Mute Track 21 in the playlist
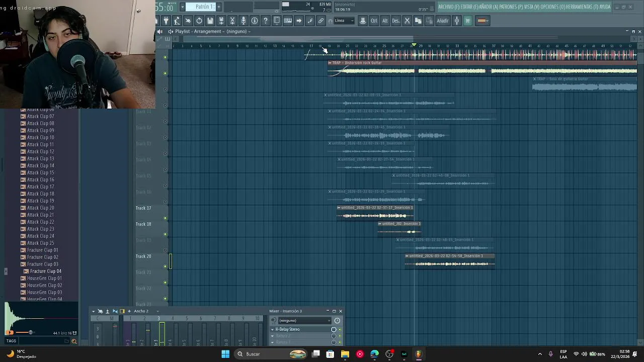644x362 pixels. tap(165, 283)
